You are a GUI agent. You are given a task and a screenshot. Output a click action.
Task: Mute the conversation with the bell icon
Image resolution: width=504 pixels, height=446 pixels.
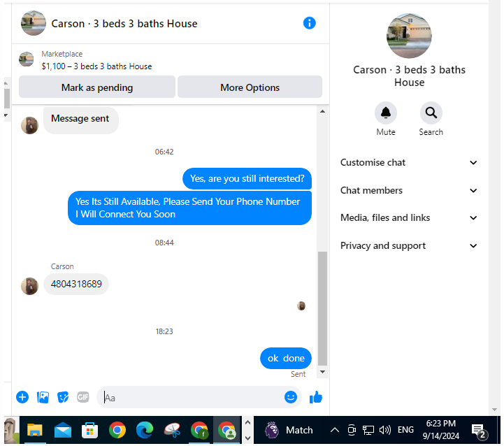(386, 113)
